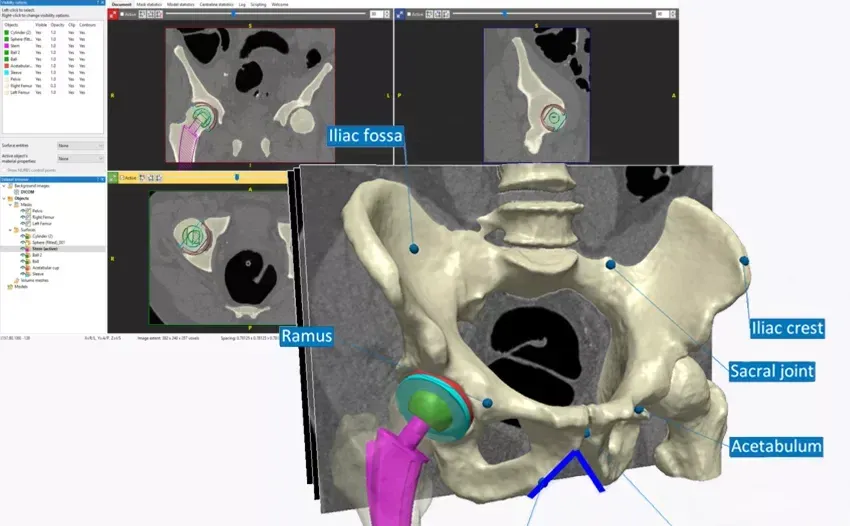Select Right Femur row in Visibility options
This screenshot has height=526, width=850.
click(x=53, y=86)
